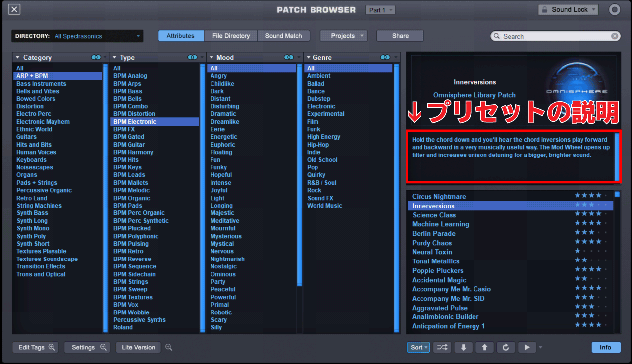The image size is (632, 364).
Task: Click the Category column scrollbar
Action: [x=105, y=198]
